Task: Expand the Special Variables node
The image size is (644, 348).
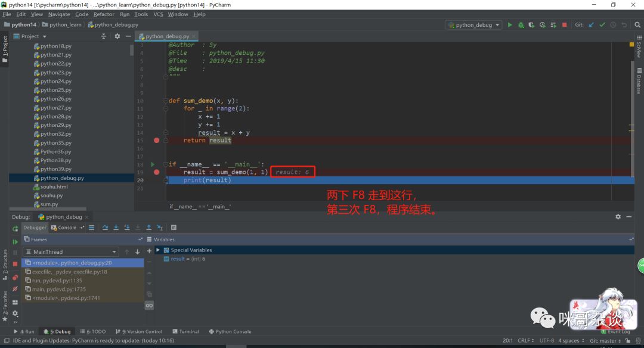Action: click(158, 250)
